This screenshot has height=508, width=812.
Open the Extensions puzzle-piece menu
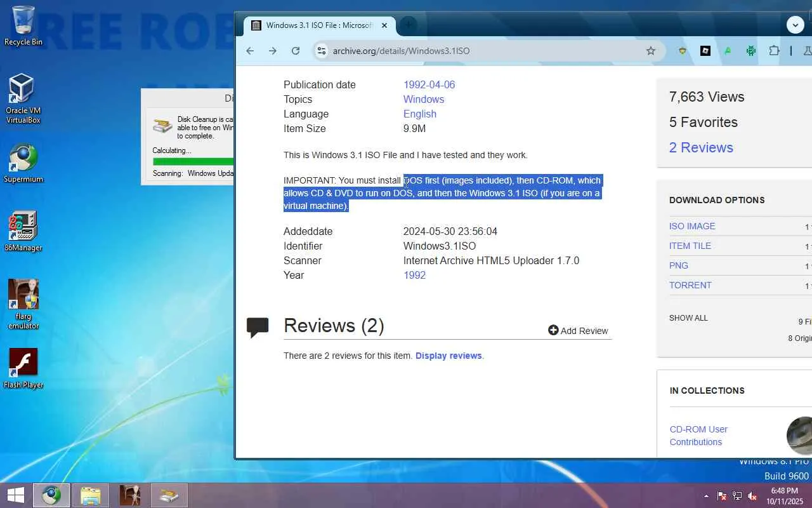click(x=774, y=51)
